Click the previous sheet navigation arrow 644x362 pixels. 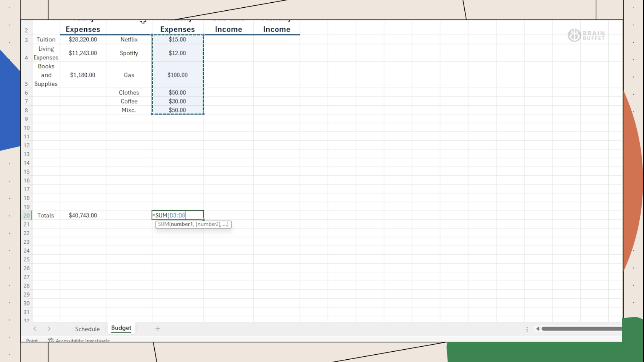coord(35,329)
